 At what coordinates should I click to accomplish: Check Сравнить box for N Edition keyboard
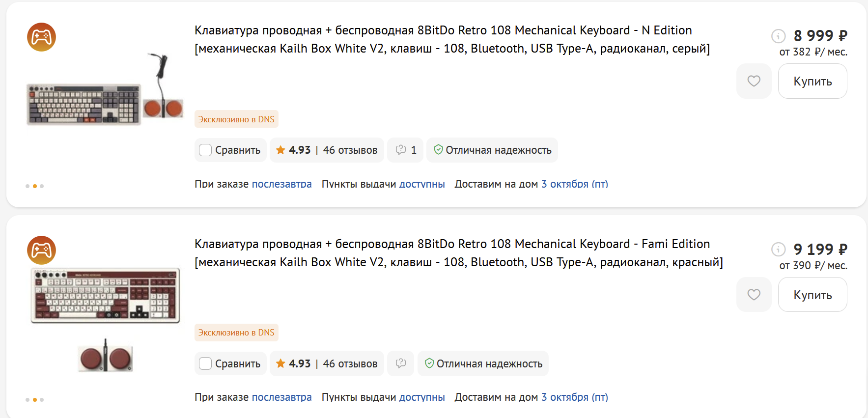(x=205, y=150)
